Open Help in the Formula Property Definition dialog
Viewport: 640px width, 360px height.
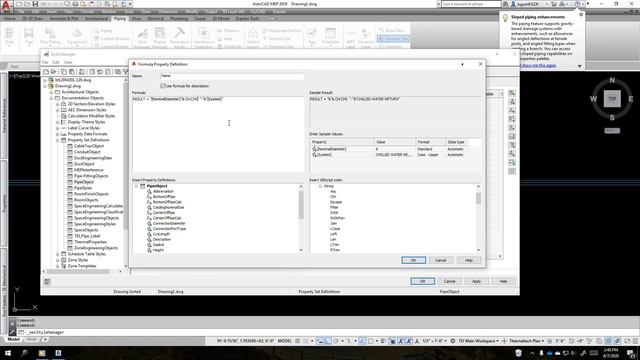pos(469,260)
